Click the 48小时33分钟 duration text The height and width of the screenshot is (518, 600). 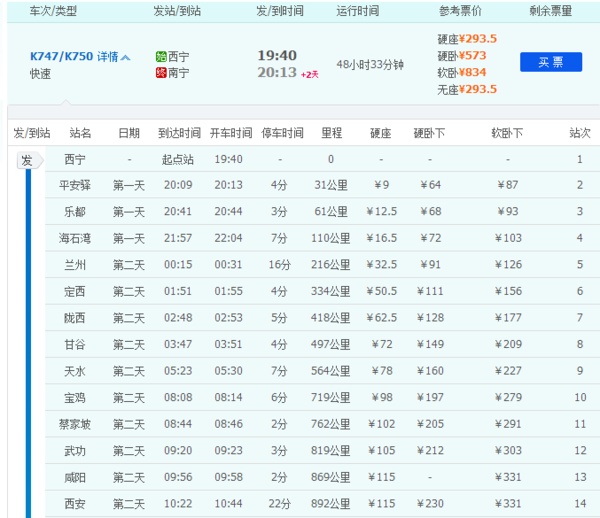[x=370, y=65]
